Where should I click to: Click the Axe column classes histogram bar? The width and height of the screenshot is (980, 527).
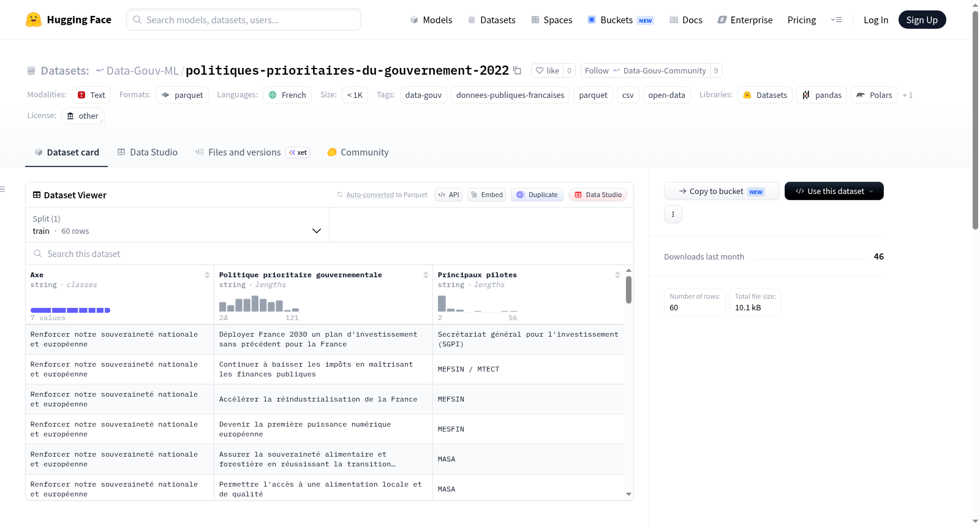(x=70, y=310)
